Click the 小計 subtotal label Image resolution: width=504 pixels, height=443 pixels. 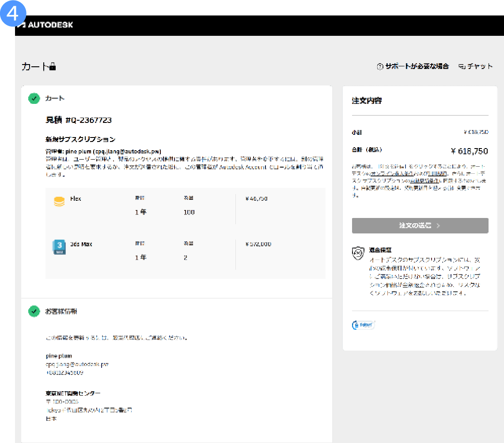tap(357, 132)
